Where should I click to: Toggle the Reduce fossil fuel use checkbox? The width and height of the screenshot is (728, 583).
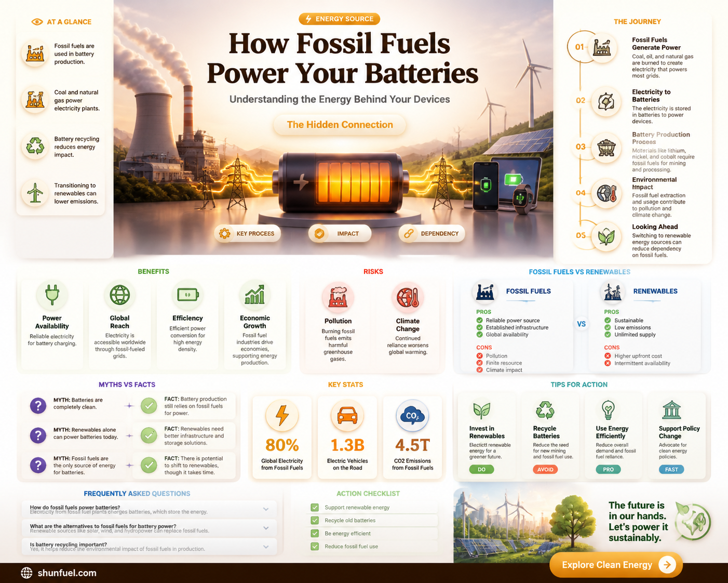point(315,547)
